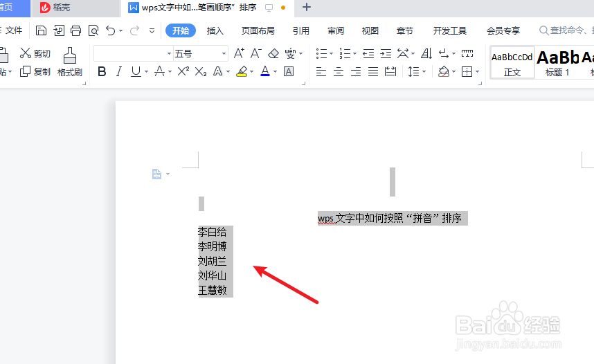
Task: Open font dialog launcher
Action: (x=303, y=83)
